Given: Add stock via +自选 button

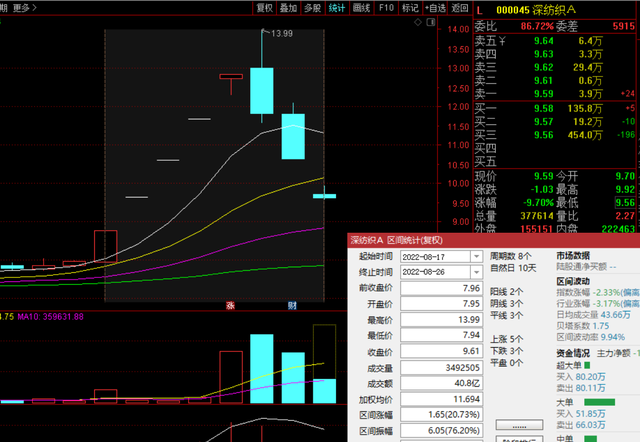Looking at the screenshot, I should point(436,7).
